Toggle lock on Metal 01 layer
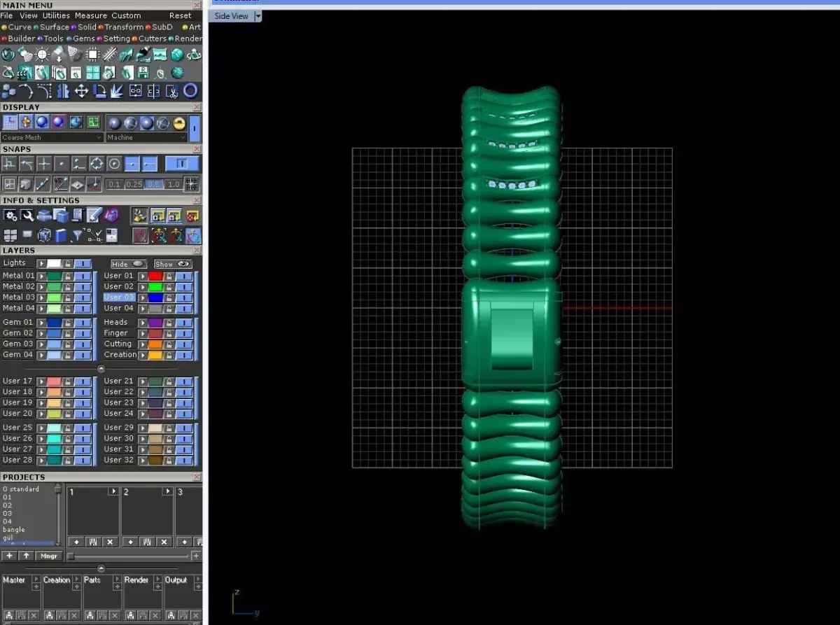The height and width of the screenshot is (625, 840). click(68, 276)
